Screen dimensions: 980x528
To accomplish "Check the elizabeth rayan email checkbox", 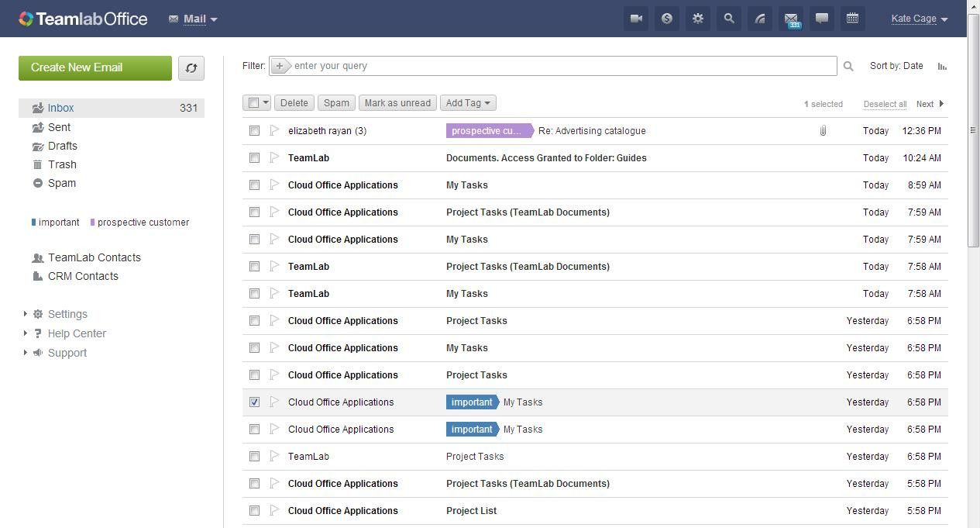I will coord(254,131).
